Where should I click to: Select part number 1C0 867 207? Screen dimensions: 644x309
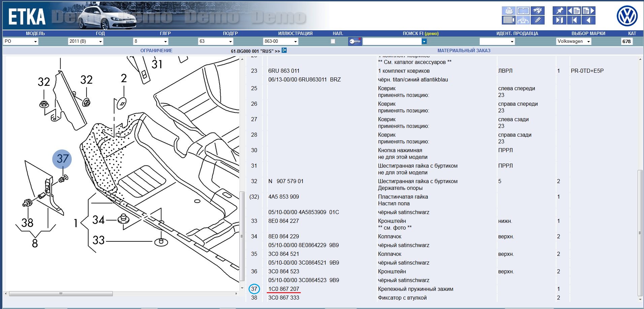tap(284, 289)
